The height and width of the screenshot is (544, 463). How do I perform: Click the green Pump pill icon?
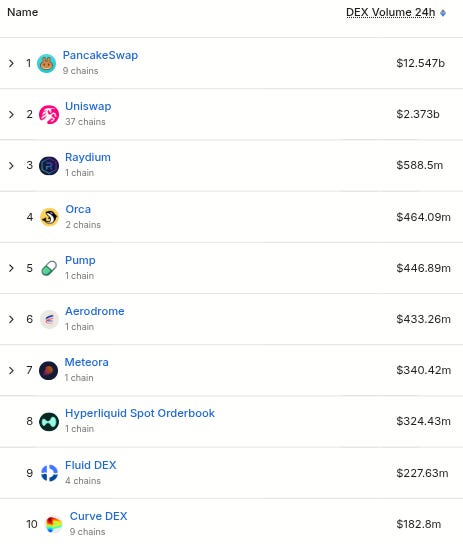pos(49,268)
